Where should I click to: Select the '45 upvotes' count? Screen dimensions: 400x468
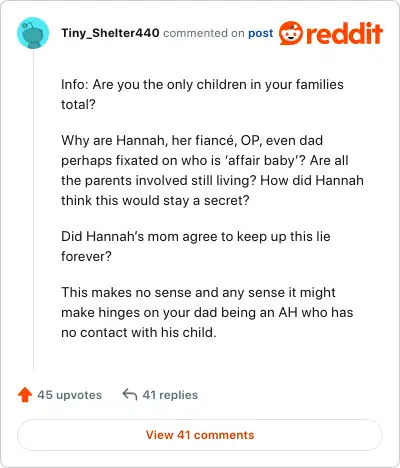click(70, 395)
